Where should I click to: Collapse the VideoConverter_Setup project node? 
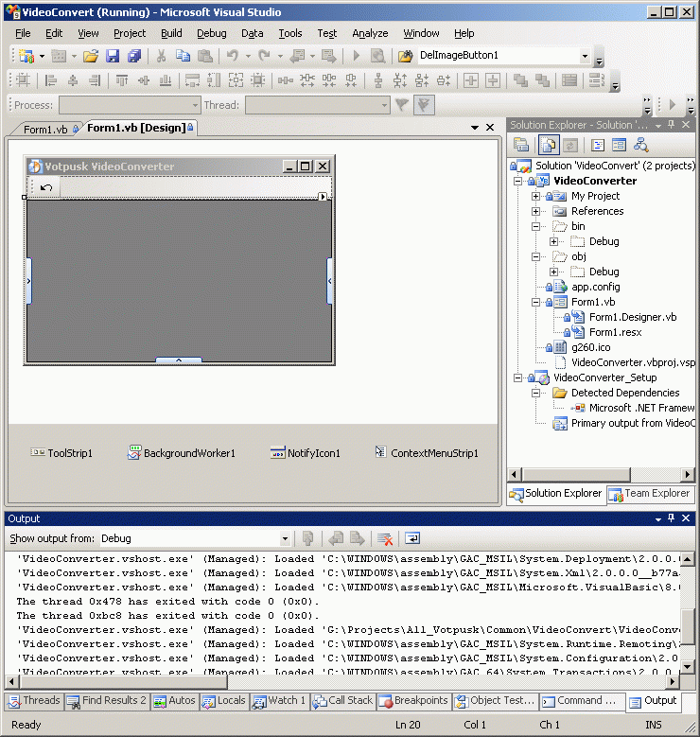pos(517,377)
